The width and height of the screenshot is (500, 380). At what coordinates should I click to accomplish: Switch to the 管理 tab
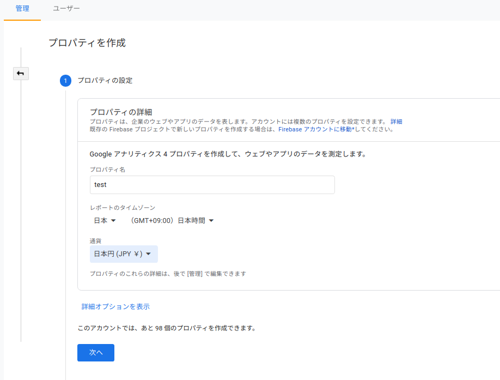22,9
